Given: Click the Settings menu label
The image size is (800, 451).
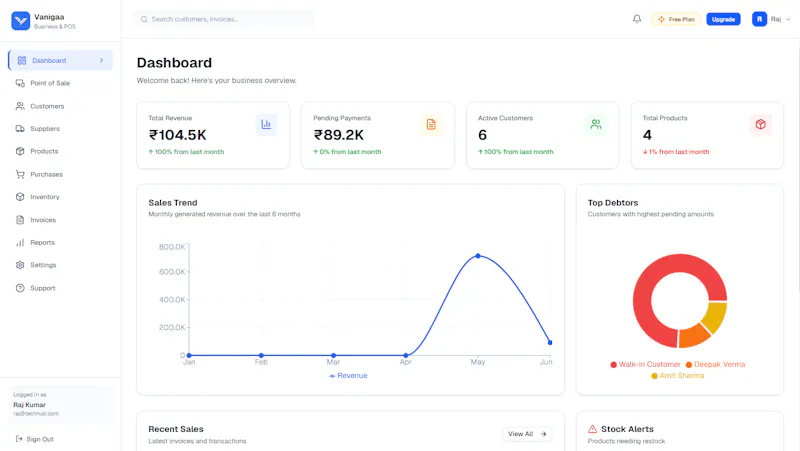Looking at the screenshot, I should [x=43, y=265].
